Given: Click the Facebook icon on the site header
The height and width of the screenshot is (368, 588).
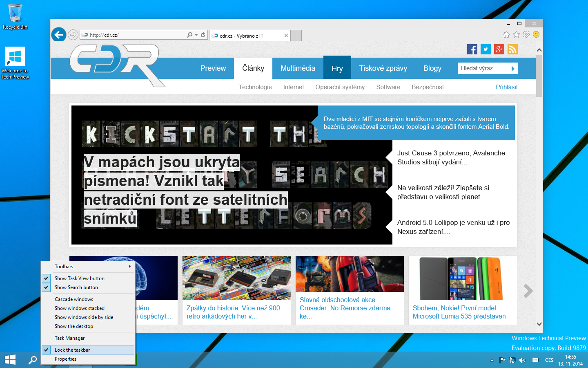Looking at the screenshot, I should click(472, 49).
